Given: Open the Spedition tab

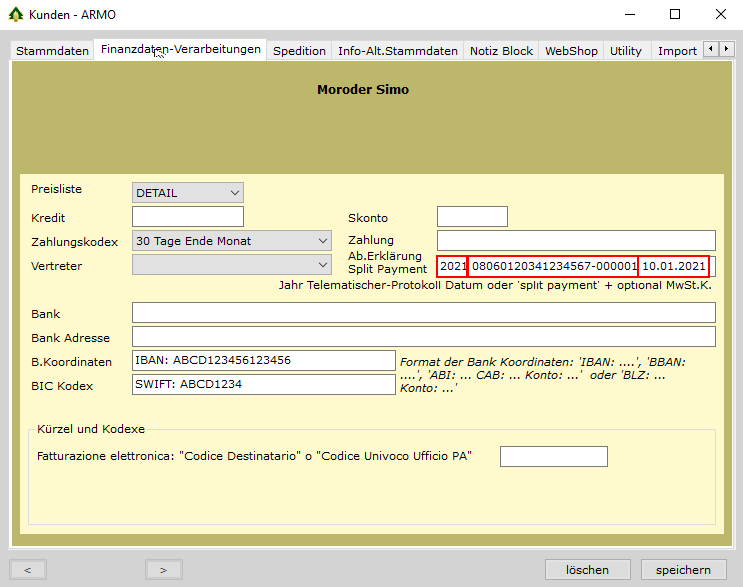Looking at the screenshot, I should [x=299, y=51].
